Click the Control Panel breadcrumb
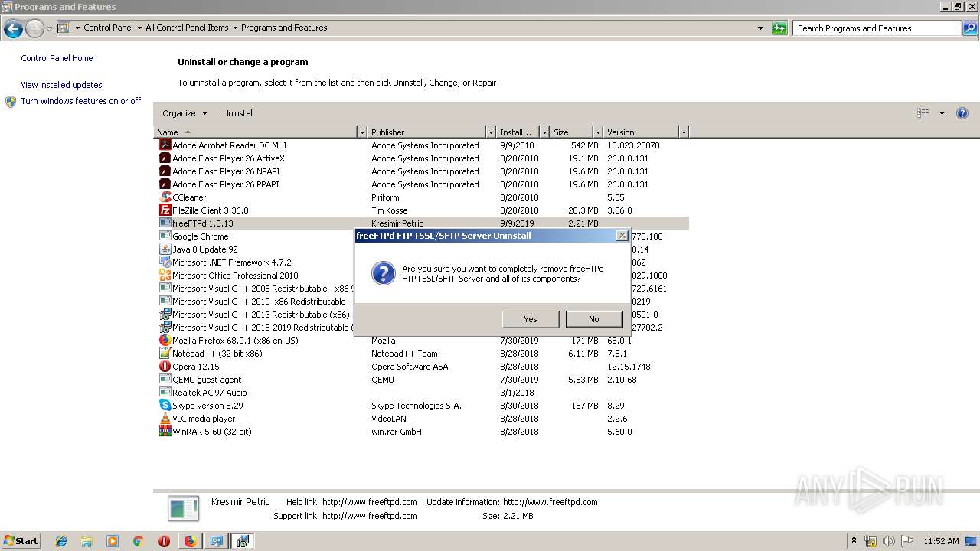The image size is (980, 551). coord(108,28)
